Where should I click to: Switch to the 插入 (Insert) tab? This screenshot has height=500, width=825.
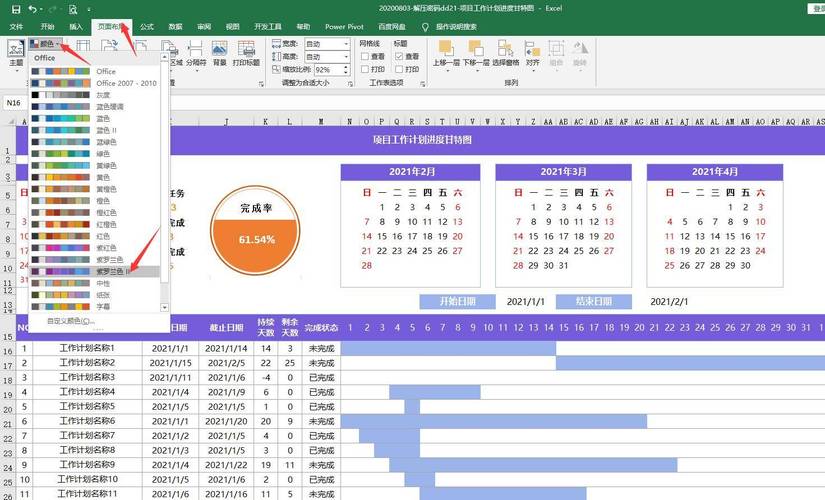[76, 27]
